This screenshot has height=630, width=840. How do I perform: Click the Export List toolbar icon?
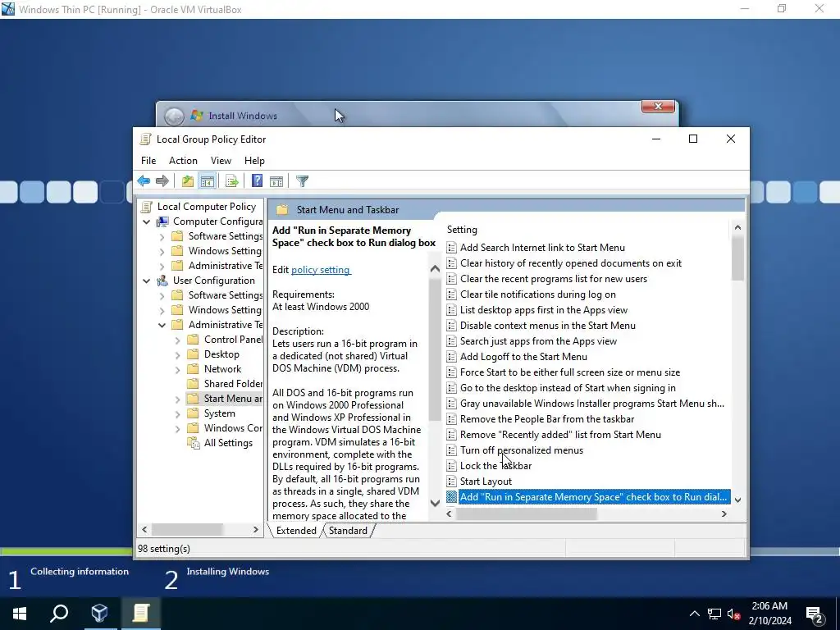pyautogui.click(x=232, y=181)
